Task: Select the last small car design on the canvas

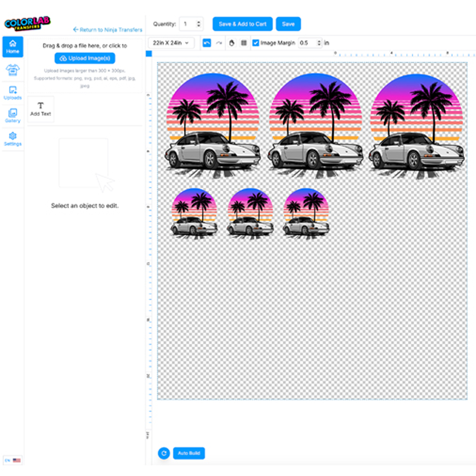Action: click(306, 214)
